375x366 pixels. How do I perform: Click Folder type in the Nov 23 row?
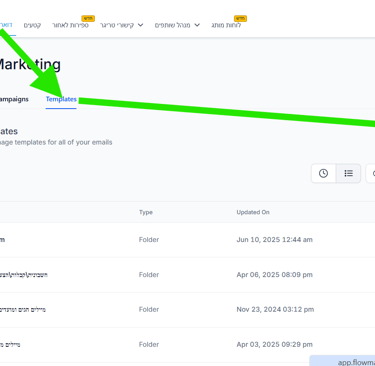coord(149,309)
